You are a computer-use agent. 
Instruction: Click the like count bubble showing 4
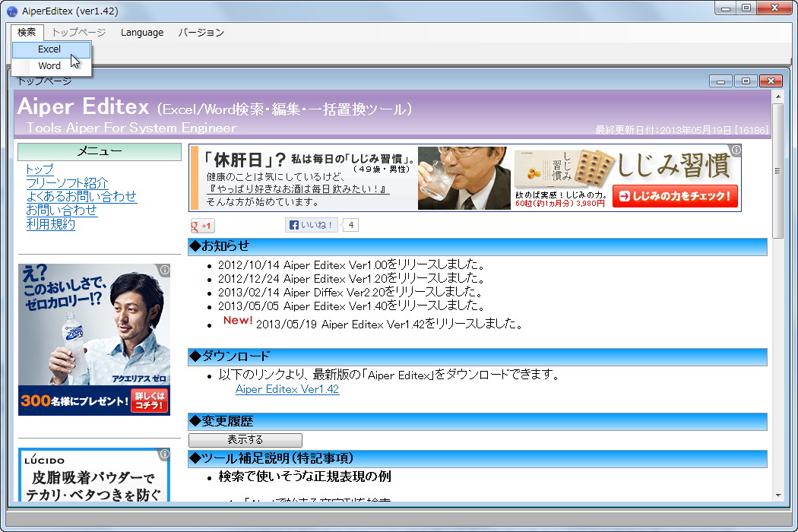pos(350,224)
